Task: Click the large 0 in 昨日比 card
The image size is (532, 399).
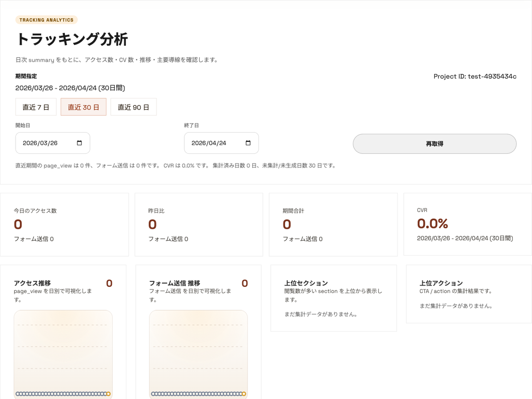Action: pyautogui.click(x=152, y=224)
